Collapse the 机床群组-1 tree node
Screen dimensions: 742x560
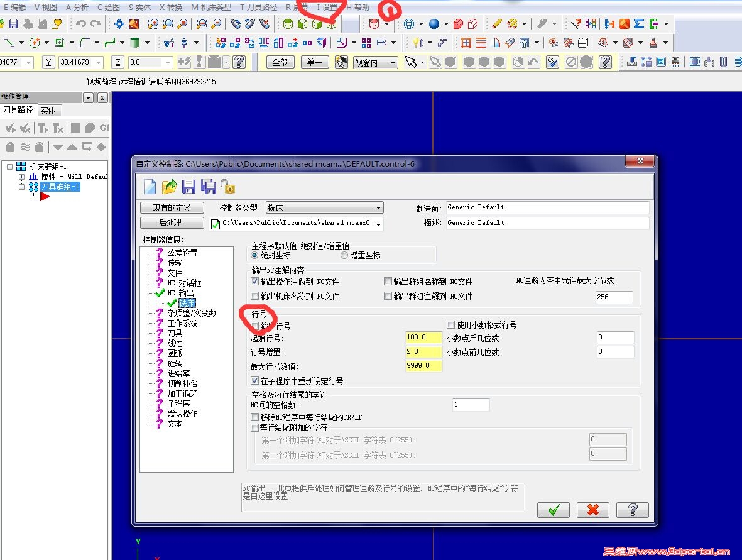pyautogui.click(x=10, y=167)
